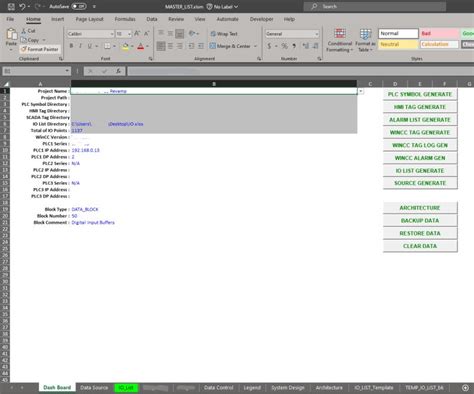Image resolution: width=474 pixels, height=394 pixels.
Task: Open the Project Name cell dropdown arrow
Action: [361, 91]
